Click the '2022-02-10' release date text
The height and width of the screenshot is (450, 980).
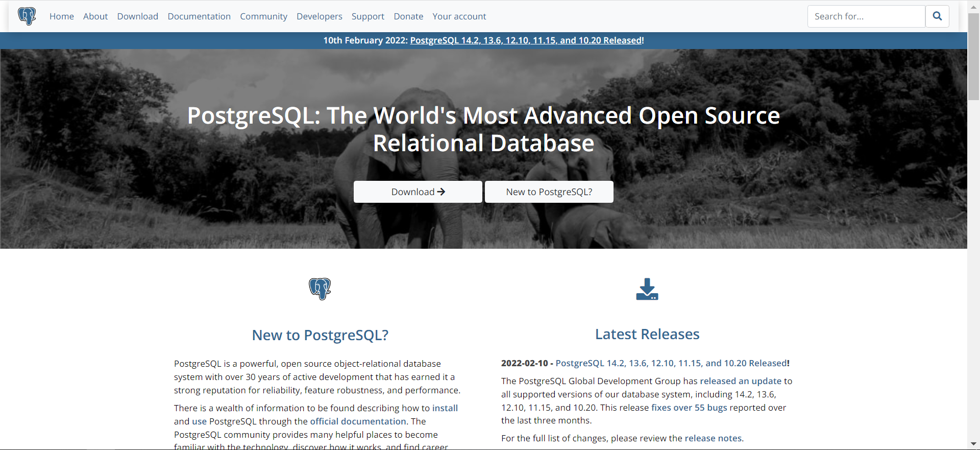point(524,363)
